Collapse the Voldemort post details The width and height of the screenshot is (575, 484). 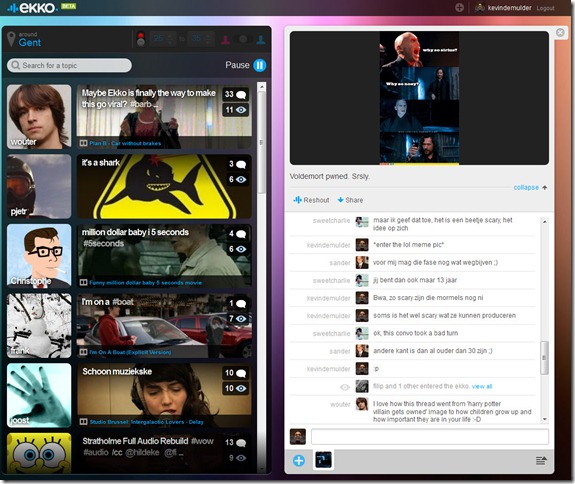[x=530, y=187]
